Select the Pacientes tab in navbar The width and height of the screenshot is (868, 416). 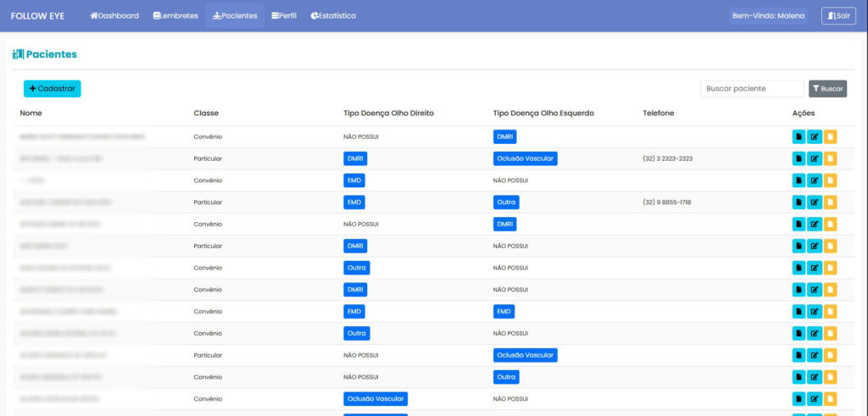point(235,16)
